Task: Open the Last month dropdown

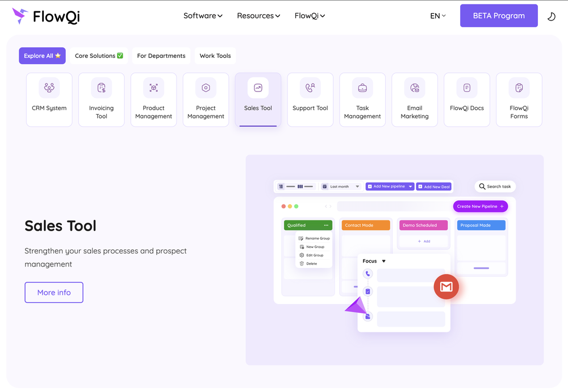Action: [x=340, y=186]
